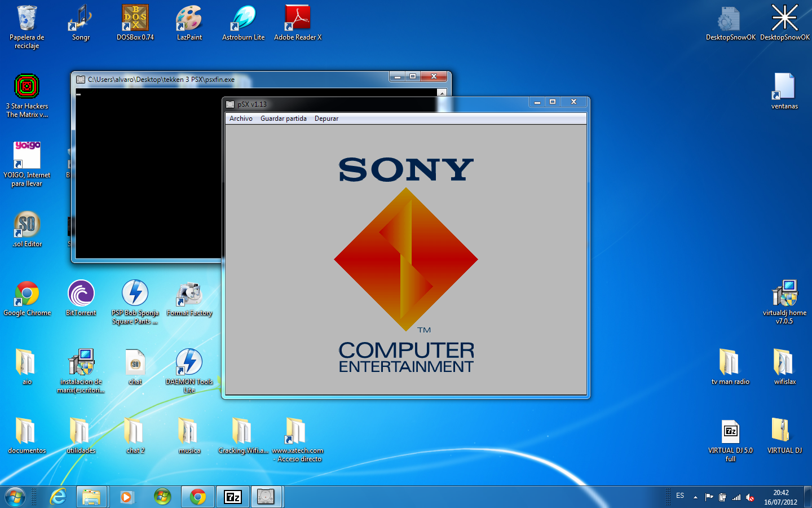Click the ES language indicator
Image resolution: width=812 pixels, height=508 pixels.
[680, 496]
